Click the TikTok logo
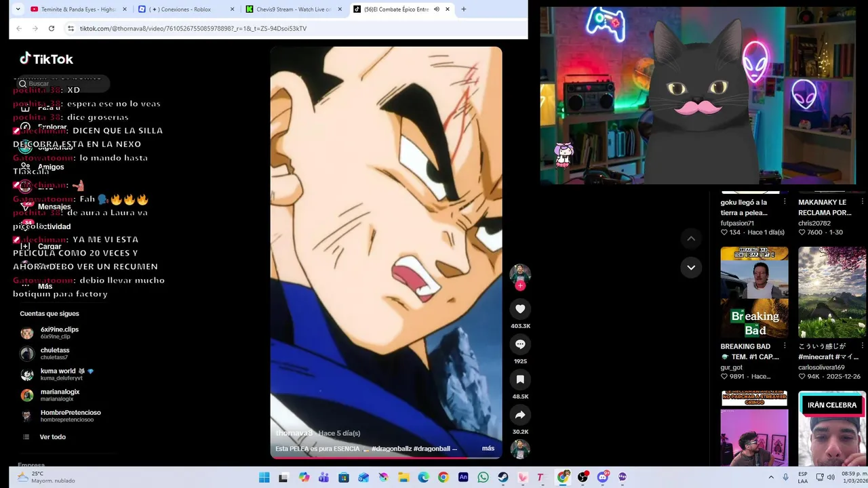 click(x=46, y=59)
